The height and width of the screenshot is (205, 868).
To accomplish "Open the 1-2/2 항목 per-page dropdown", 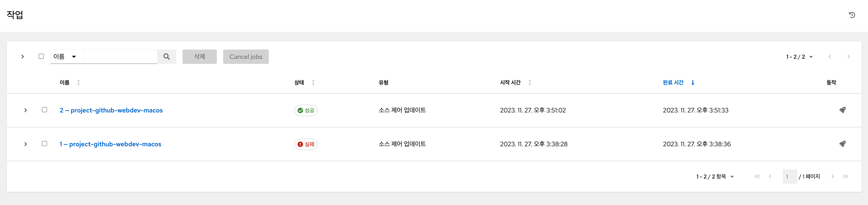I will pos(715,176).
